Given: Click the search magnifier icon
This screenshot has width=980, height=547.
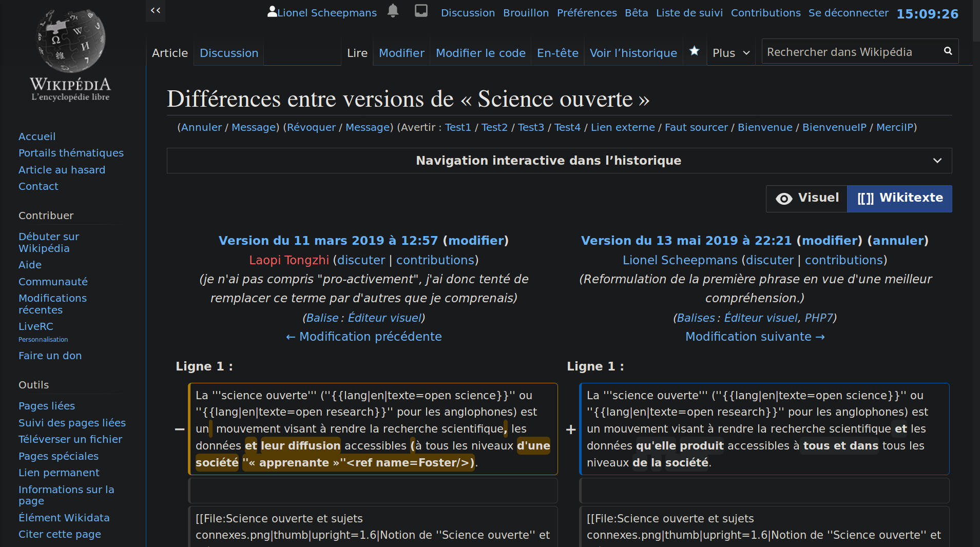Looking at the screenshot, I should pyautogui.click(x=948, y=51).
